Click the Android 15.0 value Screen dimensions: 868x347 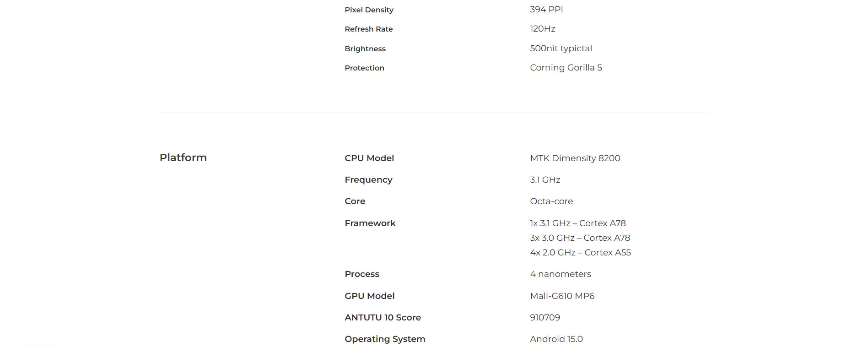click(x=556, y=339)
